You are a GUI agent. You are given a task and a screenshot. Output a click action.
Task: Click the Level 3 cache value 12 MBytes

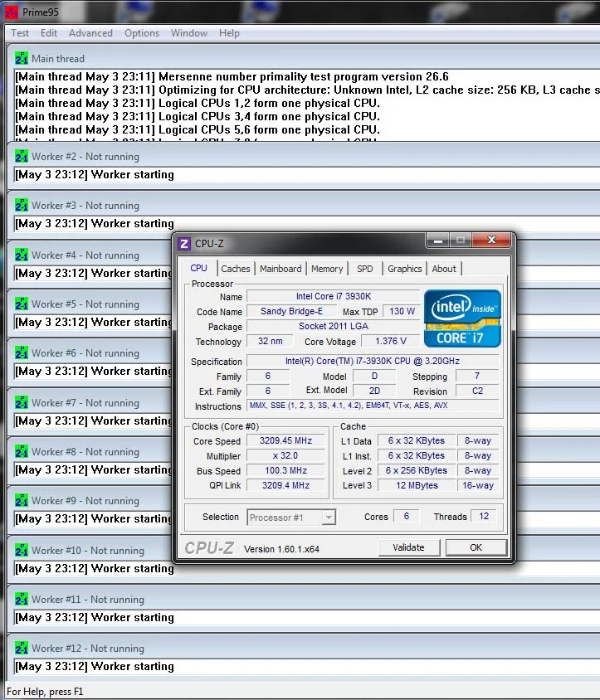point(417,485)
